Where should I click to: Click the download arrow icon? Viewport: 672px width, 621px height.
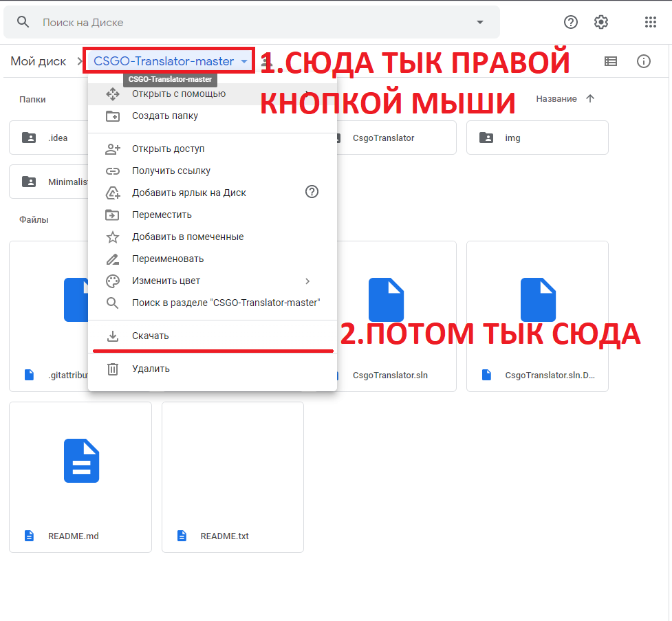tap(113, 336)
